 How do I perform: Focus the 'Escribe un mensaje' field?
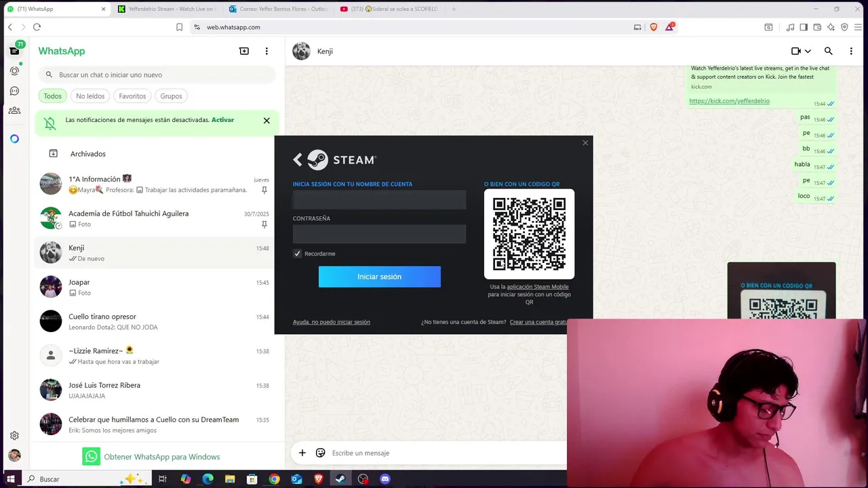coord(448,453)
